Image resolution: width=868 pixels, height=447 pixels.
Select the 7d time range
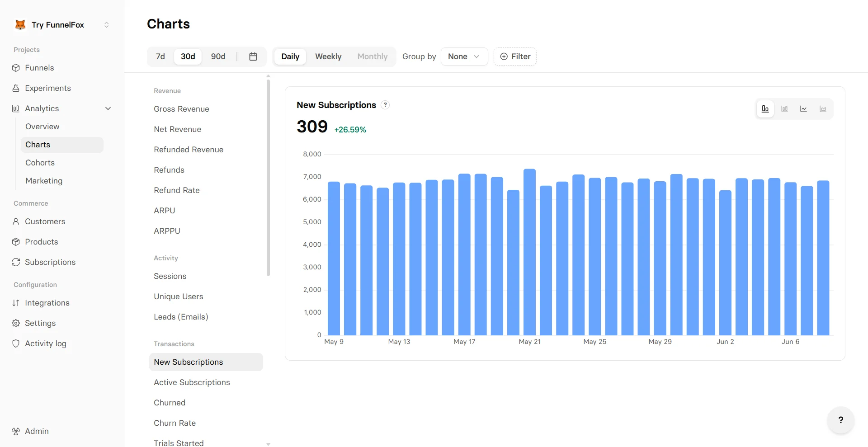(160, 56)
